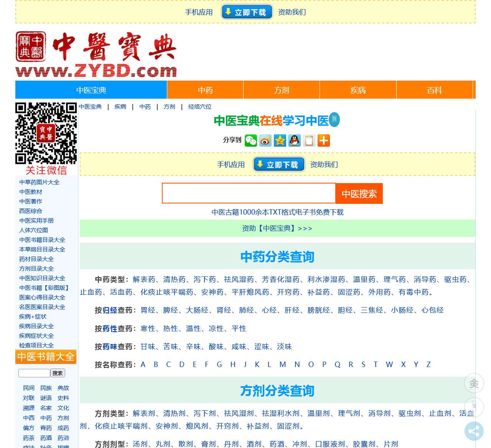Image resolution: width=491 pixels, height=448 pixels.
Task: Open more share options with the plus icon
Action: pos(324,141)
